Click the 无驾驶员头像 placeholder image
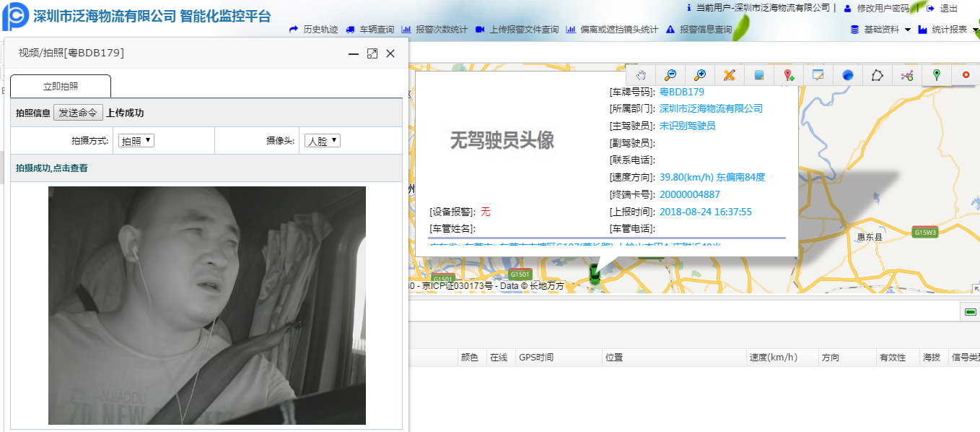980x432 pixels. pyautogui.click(x=502, y=140)
